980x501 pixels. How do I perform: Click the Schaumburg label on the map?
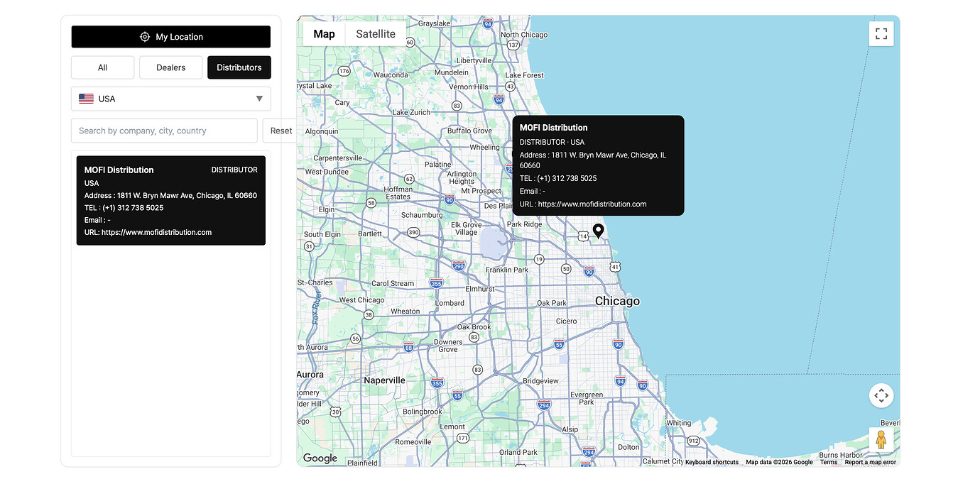(x=422, y=215)
